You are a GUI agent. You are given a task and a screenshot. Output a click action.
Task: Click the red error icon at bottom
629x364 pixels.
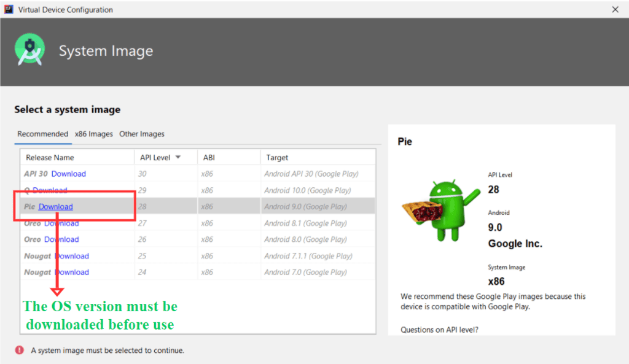click(x=20, y=350)
